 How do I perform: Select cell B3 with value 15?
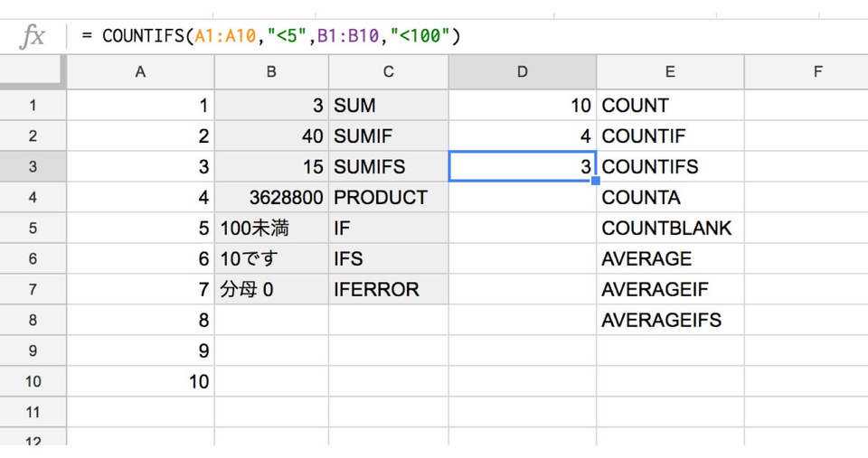pos(271,166)
